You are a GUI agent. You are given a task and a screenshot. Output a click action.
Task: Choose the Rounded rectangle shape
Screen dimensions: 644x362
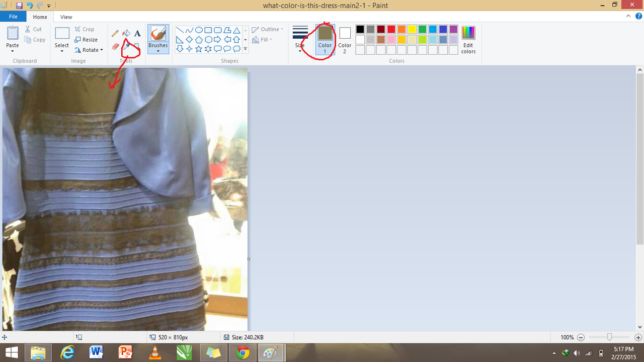[x=218, y=30]
